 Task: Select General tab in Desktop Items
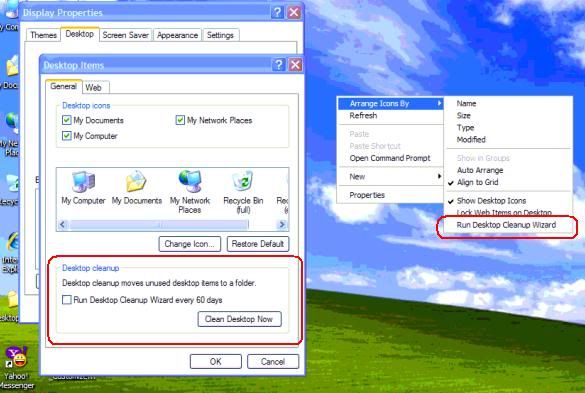click(63, 86)
